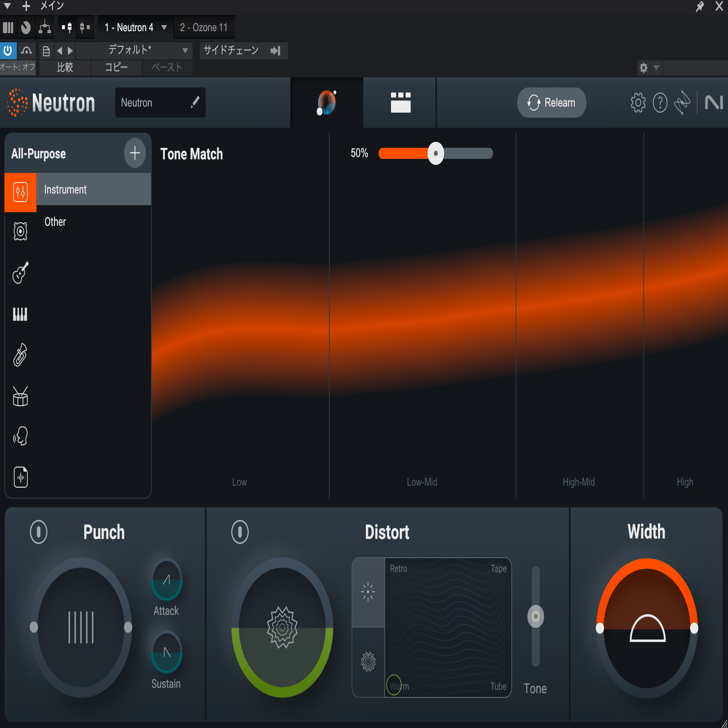
Task: Go to previous preset arrow
Action: click(59, 51)
